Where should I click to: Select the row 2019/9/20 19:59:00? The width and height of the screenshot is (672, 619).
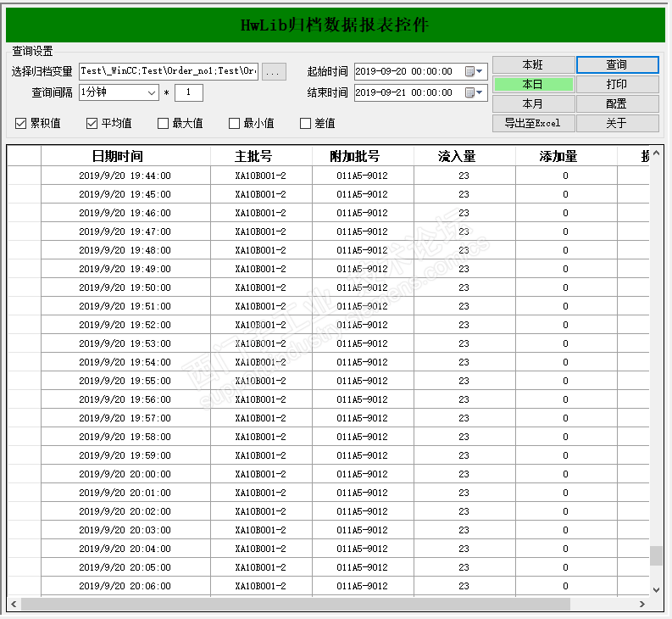(328, 455)
